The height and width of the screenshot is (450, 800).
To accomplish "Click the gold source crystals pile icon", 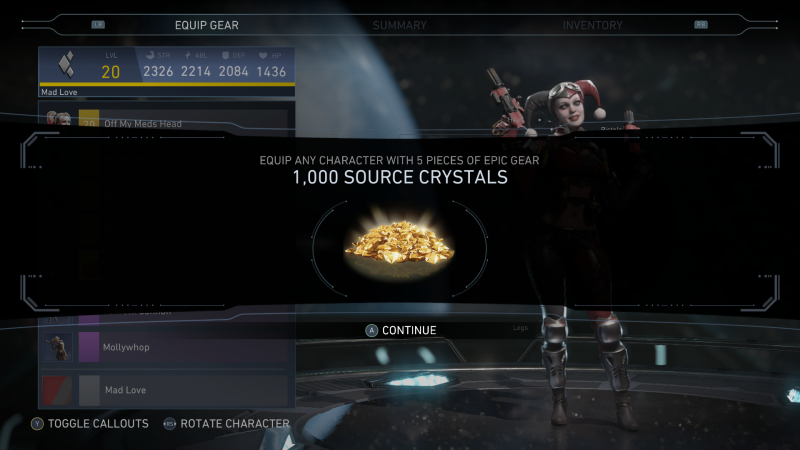I will point(399,242).
